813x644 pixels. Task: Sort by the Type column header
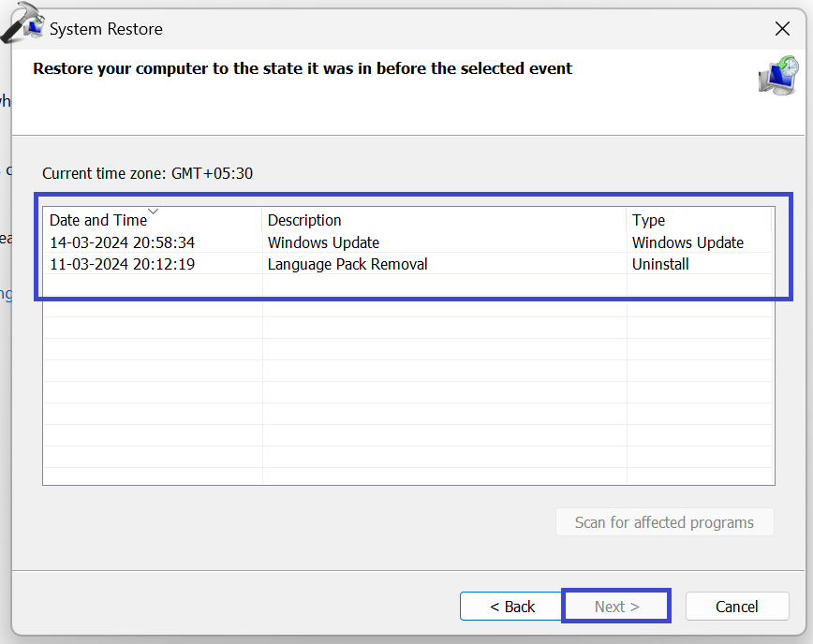(648, 221)
